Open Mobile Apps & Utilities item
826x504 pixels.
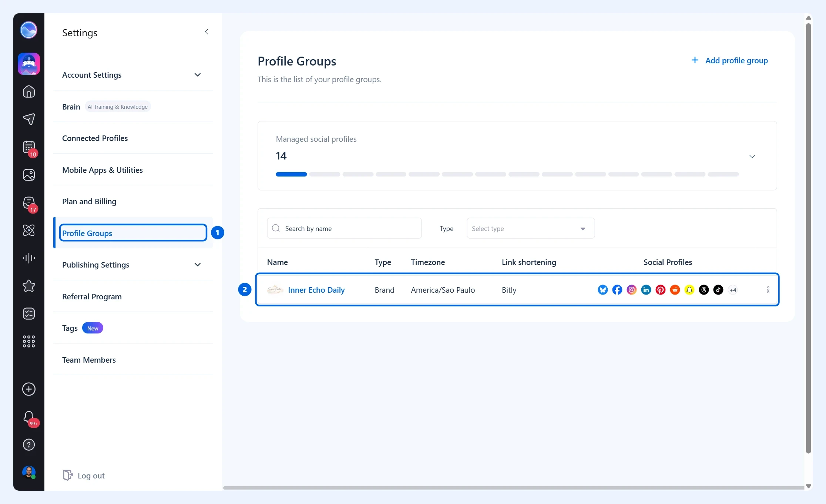click(x=133, y=170)
